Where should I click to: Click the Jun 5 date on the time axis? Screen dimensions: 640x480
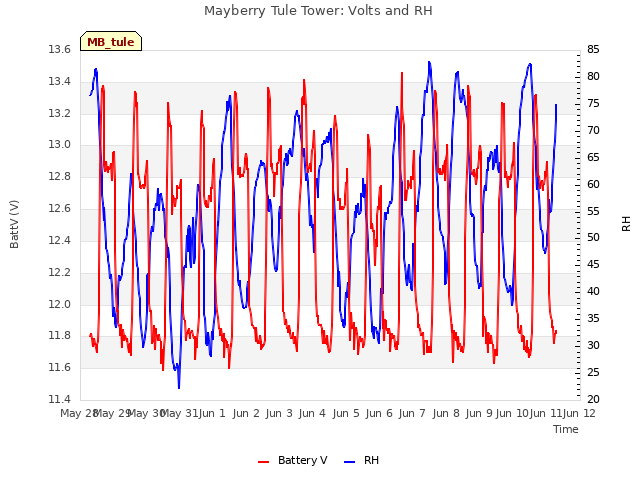pyautogui.click(x=346, y=413)
